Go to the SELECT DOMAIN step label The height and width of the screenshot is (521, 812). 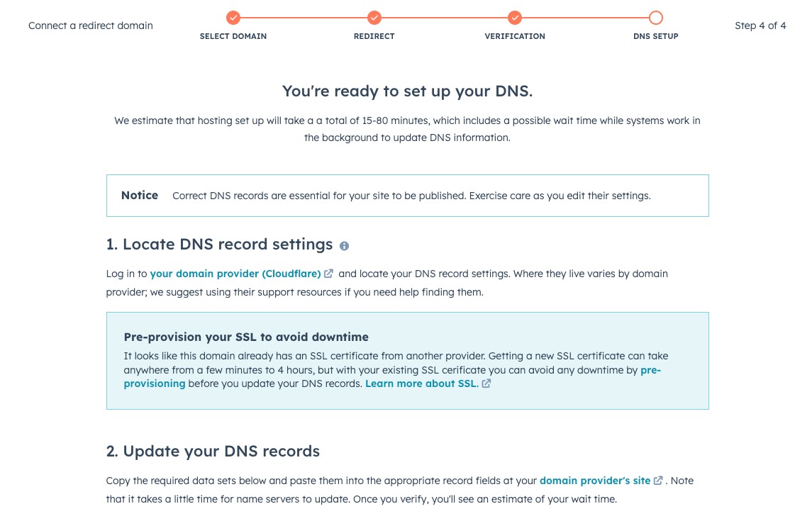click(x=233, y=36)
